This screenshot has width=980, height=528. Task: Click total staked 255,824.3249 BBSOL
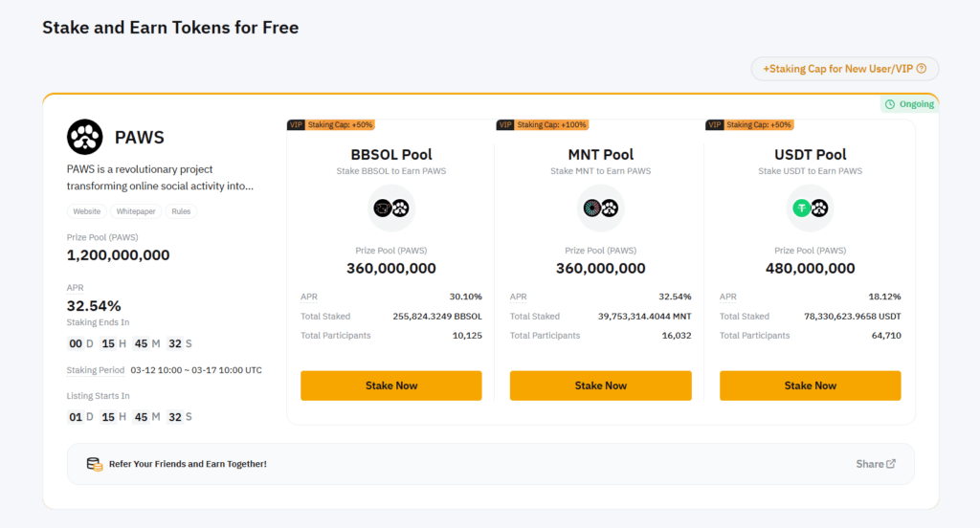[437, 317]
